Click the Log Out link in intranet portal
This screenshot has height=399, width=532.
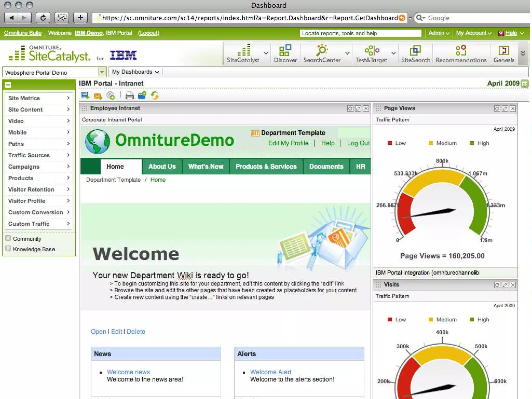pos(358,143)
